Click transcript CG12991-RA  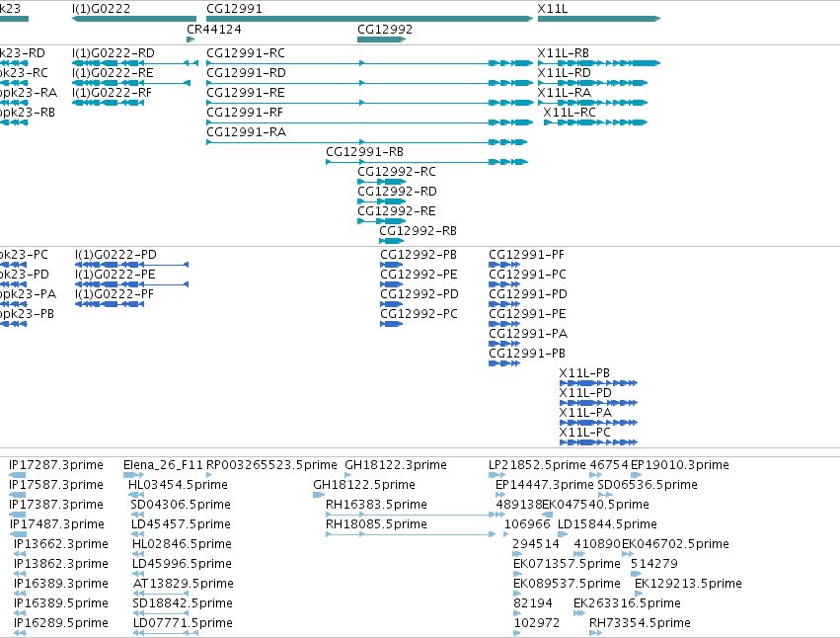click(x=367, y=142)
